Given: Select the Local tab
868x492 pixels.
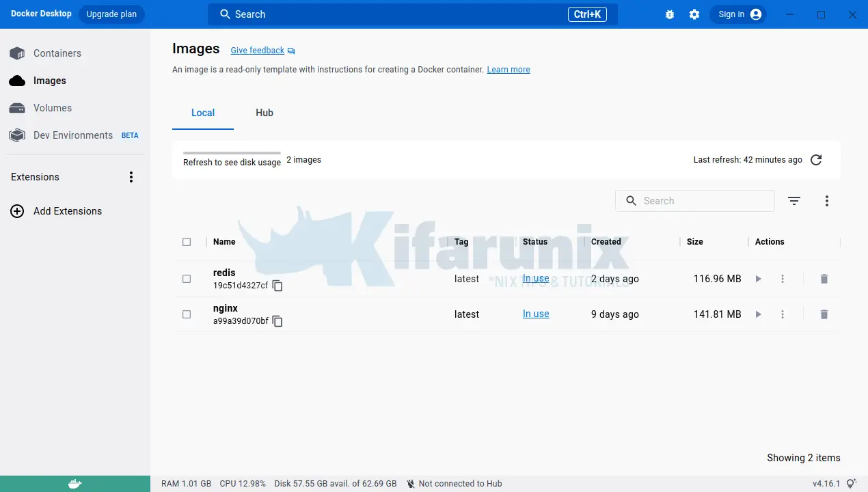Looking at the screenshot, I should pos(202,113).
